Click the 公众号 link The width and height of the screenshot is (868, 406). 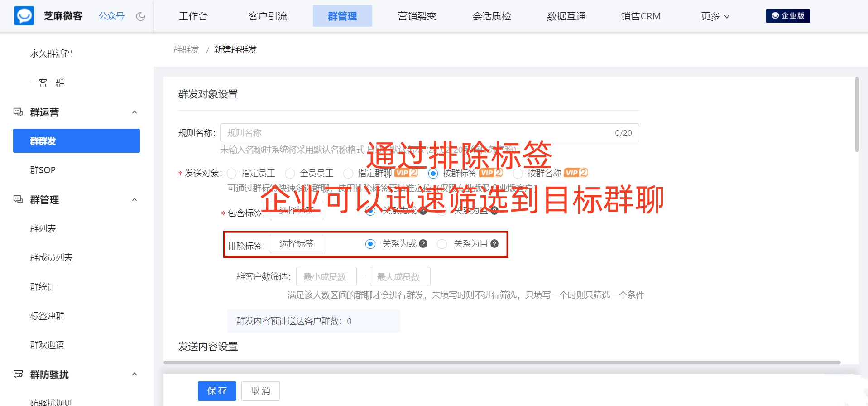(x=111, y=16)
